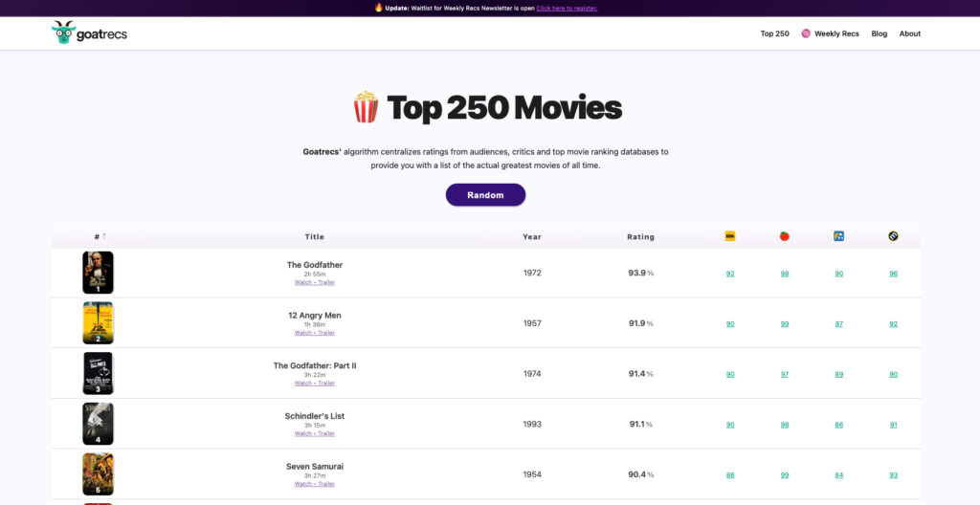Click the 12 Angry Men title

coord(314,316)
